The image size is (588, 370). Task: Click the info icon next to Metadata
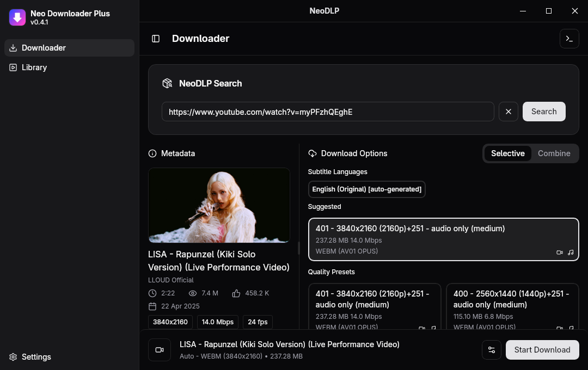click(152, 153)
